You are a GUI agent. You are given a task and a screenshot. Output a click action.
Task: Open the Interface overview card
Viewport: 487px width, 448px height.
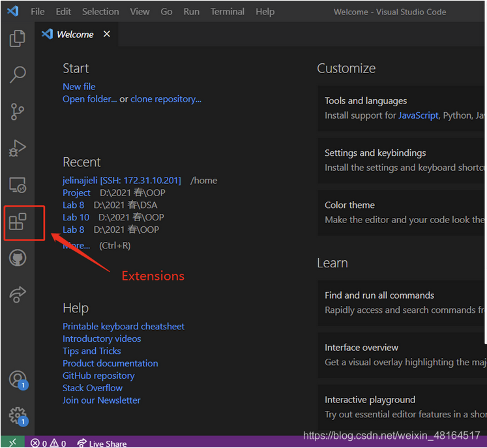[402, 355]
